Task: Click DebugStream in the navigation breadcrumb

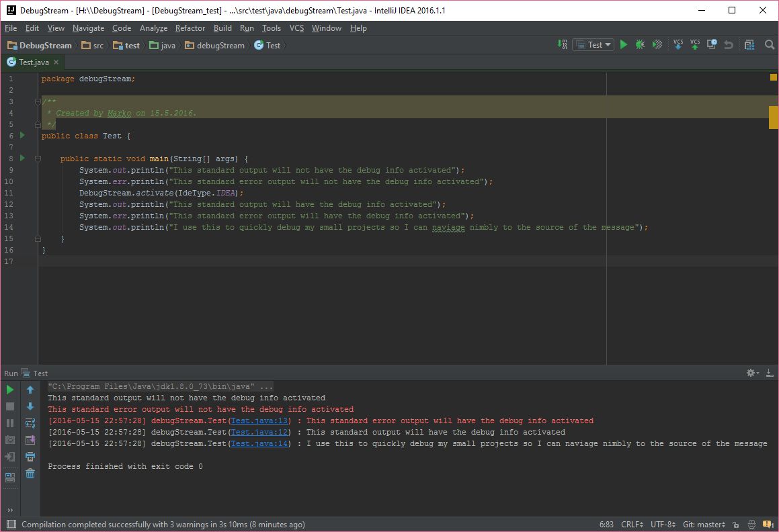Action: (40, 45)
